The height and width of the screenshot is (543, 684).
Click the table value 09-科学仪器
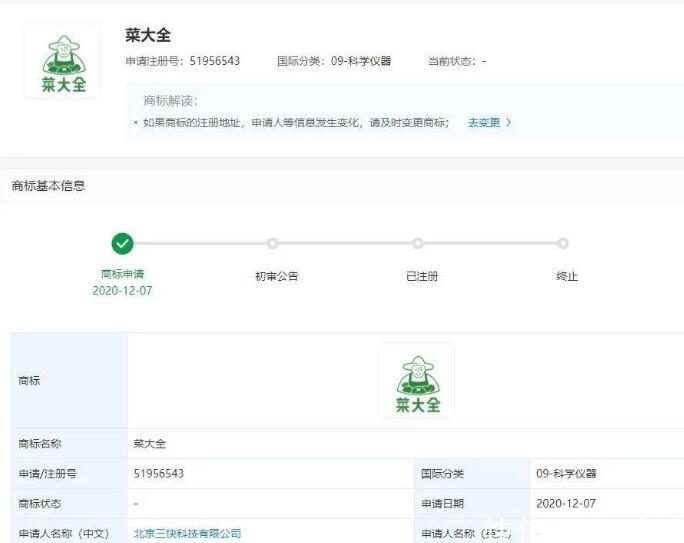point(566,474)
